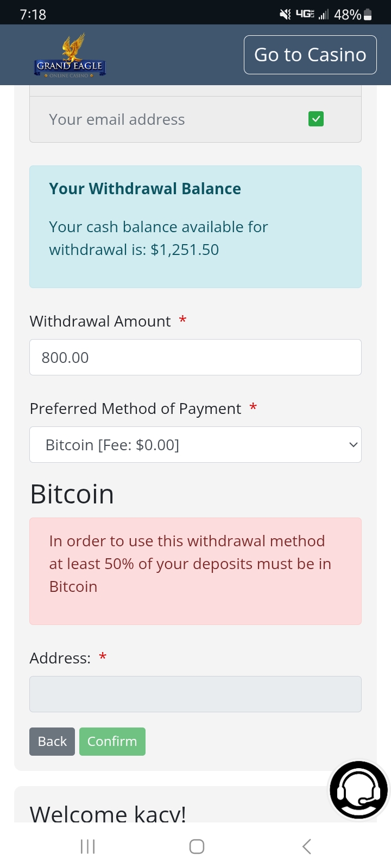Tap the muted sound status icon
The width and height of the screenshot is (391, 868).
point(285,15)
